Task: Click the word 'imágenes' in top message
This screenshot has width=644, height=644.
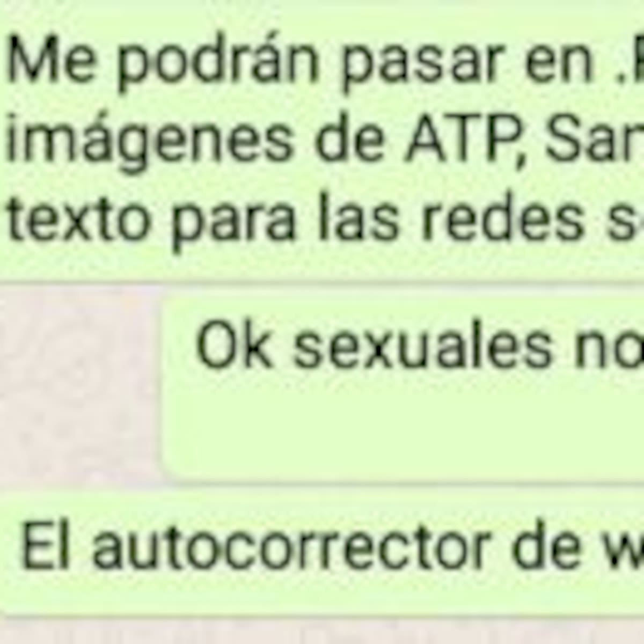Action: coord(149,140)
